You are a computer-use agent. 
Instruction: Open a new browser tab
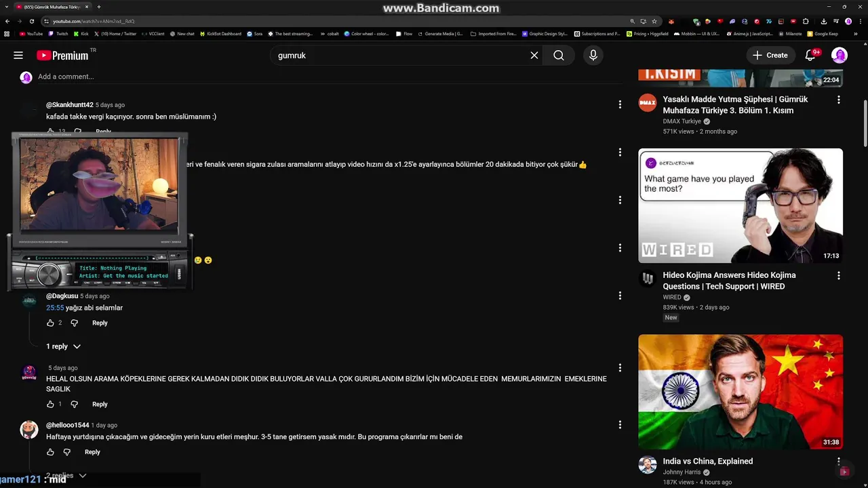click(99, 7)
